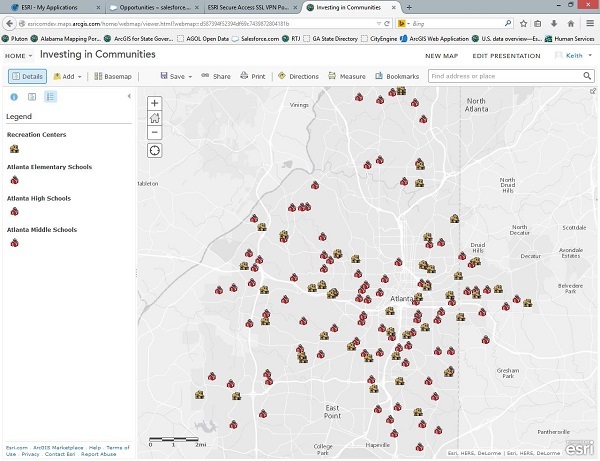Screen dimensions: 600x461
Task: Close the Investing in Communities tab
Action: point(393,7)
